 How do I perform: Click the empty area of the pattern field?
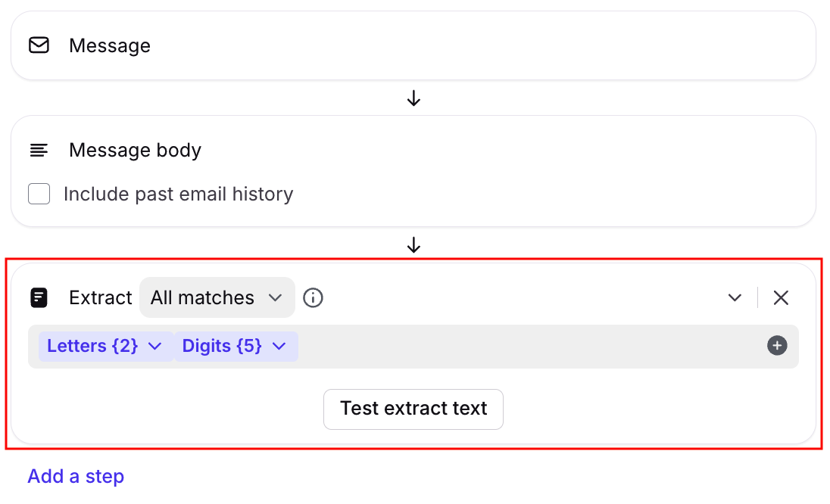530,346
